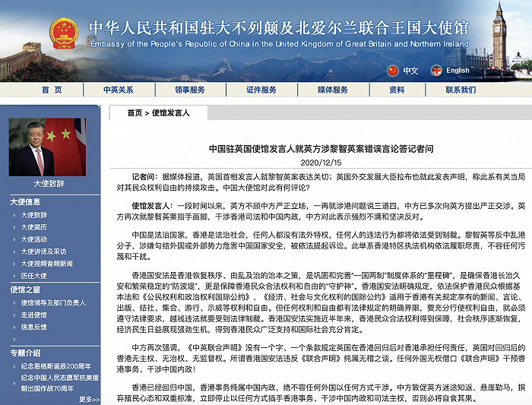Click the Chinese national emblem logo
The height and width of the screenshot is (405, 532).
click(x=64, y=33)
